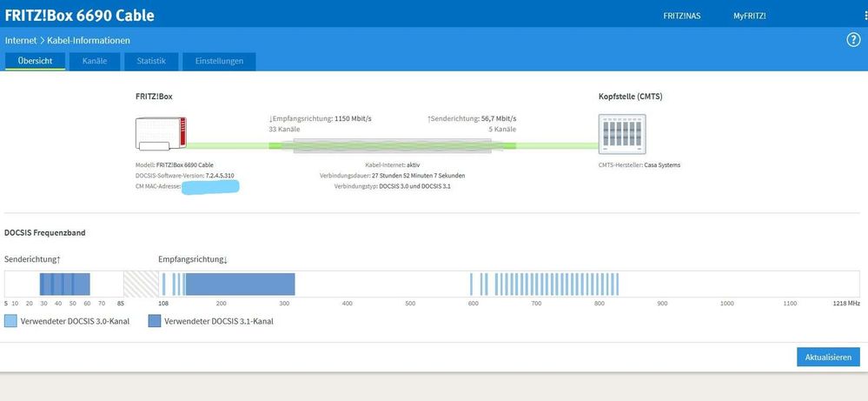The height and width of the screenshot is (401, 868).
Task: Click Verbindungstyp DOCSIS 3.0 und DOCSIS 3.1
Action: pyautogui.click(x=393, y=187)
